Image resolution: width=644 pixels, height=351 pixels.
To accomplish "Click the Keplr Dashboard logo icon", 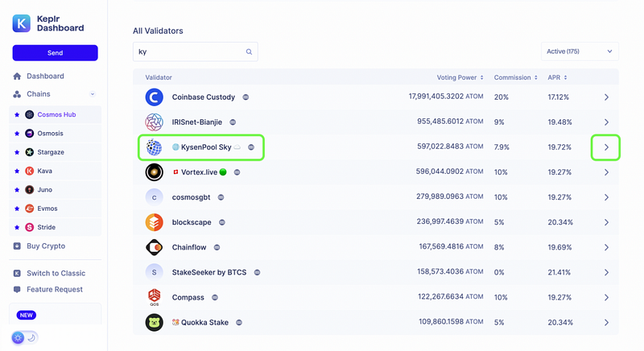I will 22,23.
